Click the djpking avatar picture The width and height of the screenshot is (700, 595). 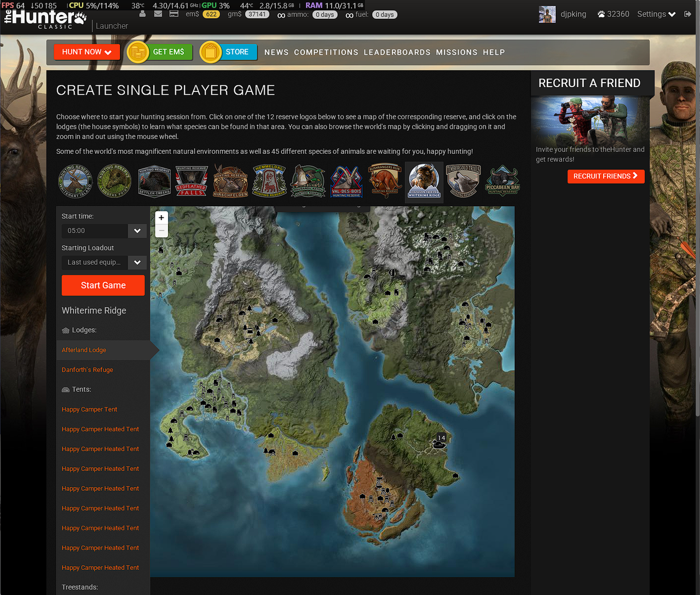click(x=547, y=14)
